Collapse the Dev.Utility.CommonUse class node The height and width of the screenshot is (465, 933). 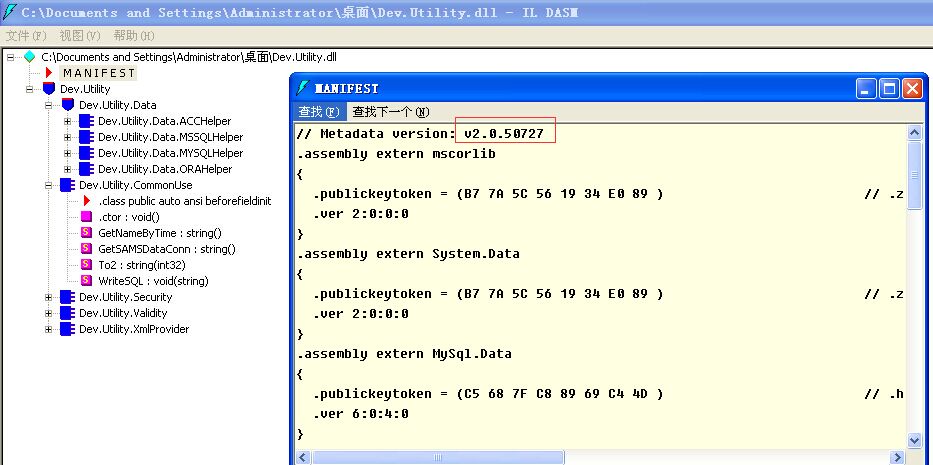49,185
